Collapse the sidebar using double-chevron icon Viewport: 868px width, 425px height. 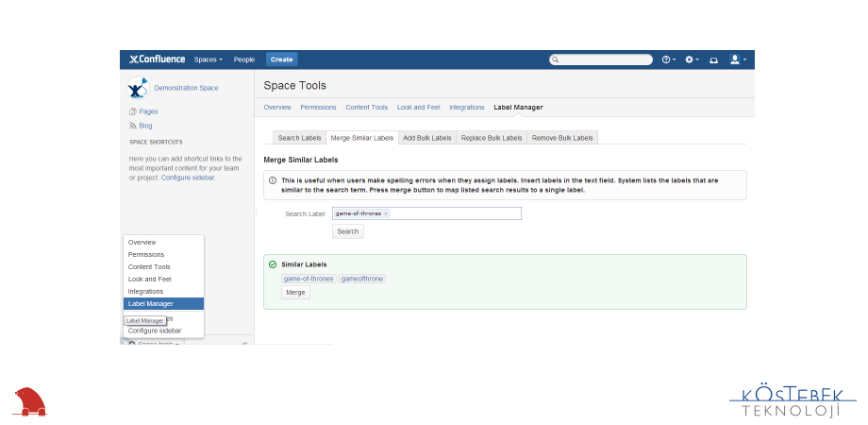tap(245, 344)
